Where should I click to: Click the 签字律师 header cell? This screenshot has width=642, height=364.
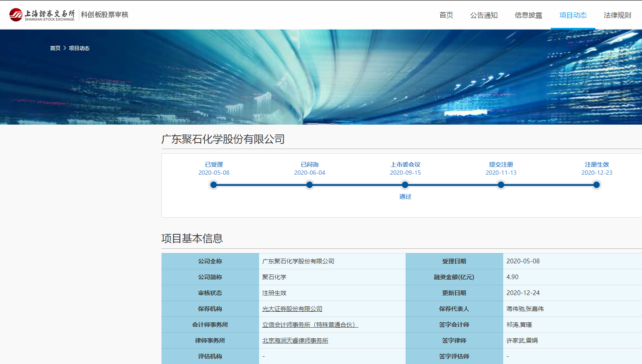point(454,340)
